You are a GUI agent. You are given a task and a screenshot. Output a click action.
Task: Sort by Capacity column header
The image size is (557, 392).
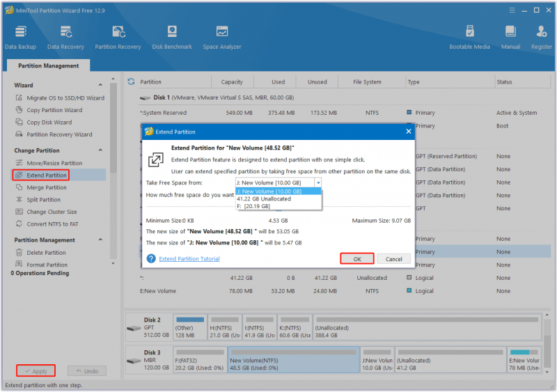[x=232, y=81]
